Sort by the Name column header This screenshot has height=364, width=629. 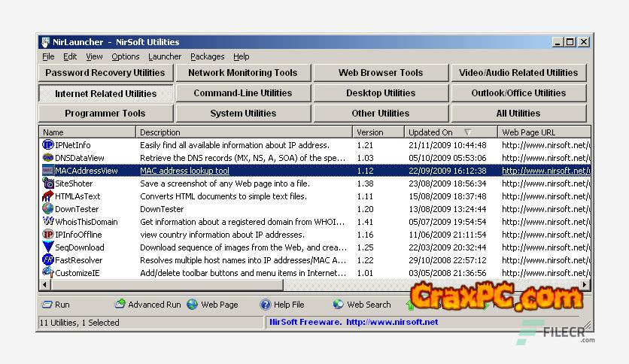87,132
